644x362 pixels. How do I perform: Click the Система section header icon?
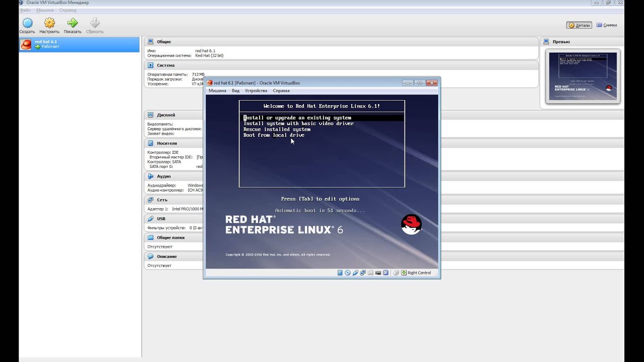(x=150, y=65)
